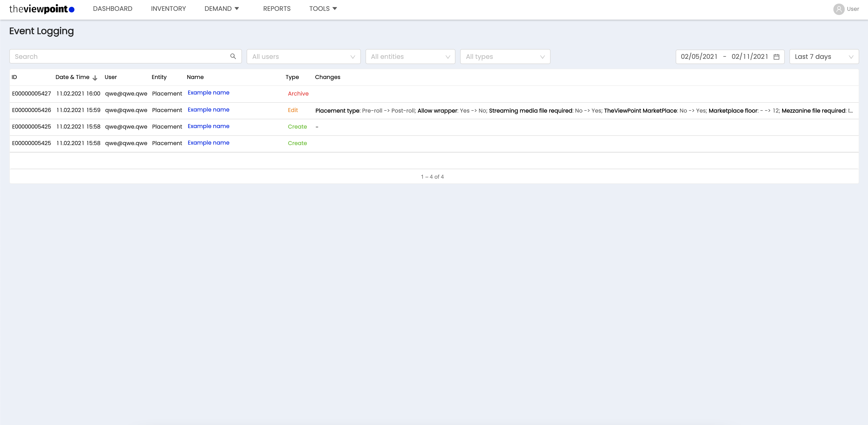Click the theviewpoint logo
This screenshot has width=868, height=425.
click(42, 9)
